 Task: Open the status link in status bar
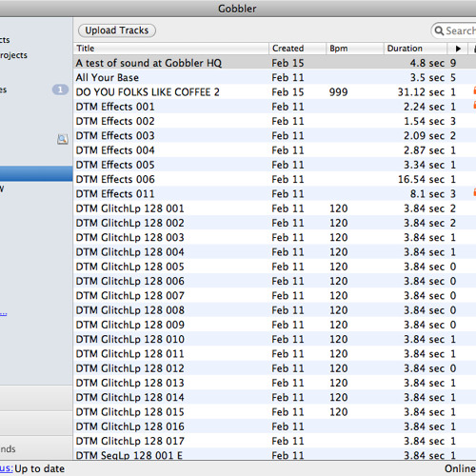tap(7, 468)
